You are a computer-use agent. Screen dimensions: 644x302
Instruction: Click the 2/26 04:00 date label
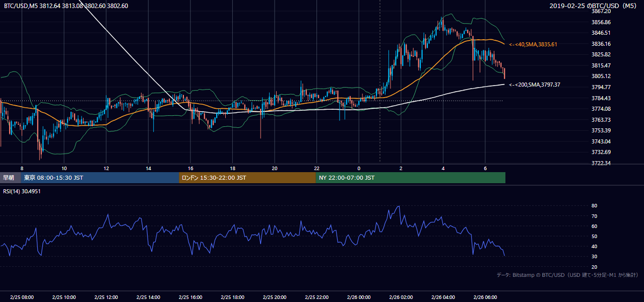pos(442,297)
